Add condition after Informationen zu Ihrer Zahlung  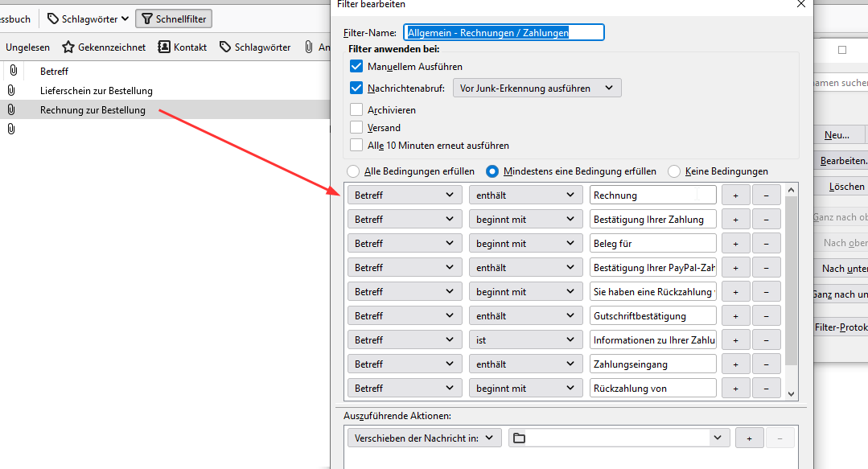pos(735,339)
